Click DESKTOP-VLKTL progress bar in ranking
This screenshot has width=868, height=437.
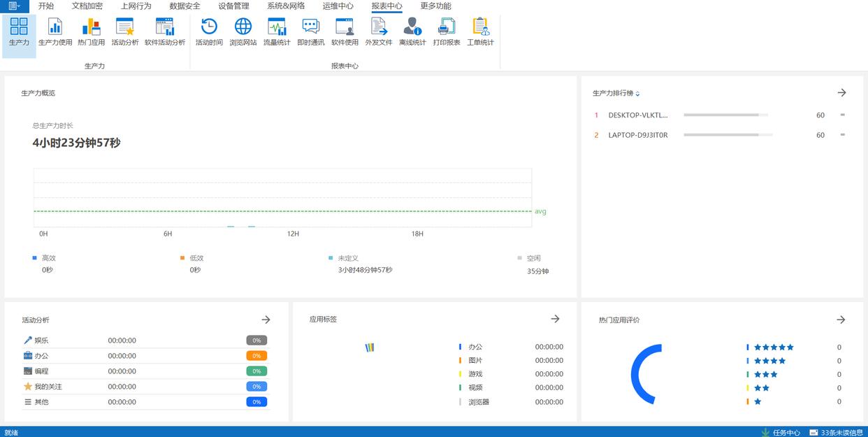(725, 115)
